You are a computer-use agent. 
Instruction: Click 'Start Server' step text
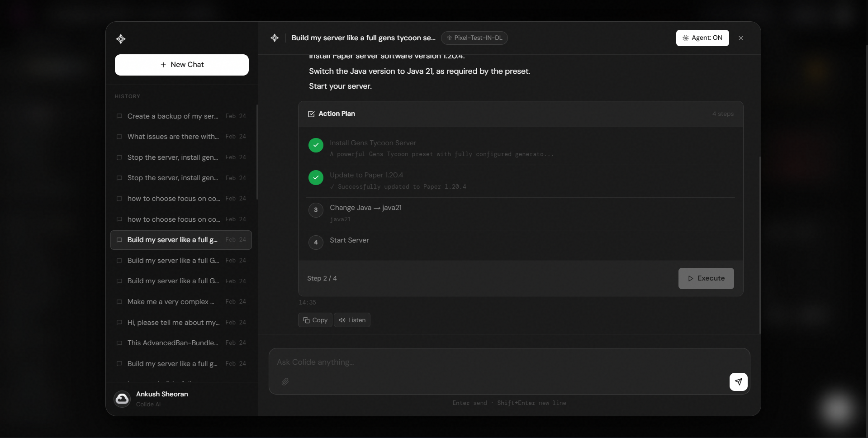coord(349,240)
